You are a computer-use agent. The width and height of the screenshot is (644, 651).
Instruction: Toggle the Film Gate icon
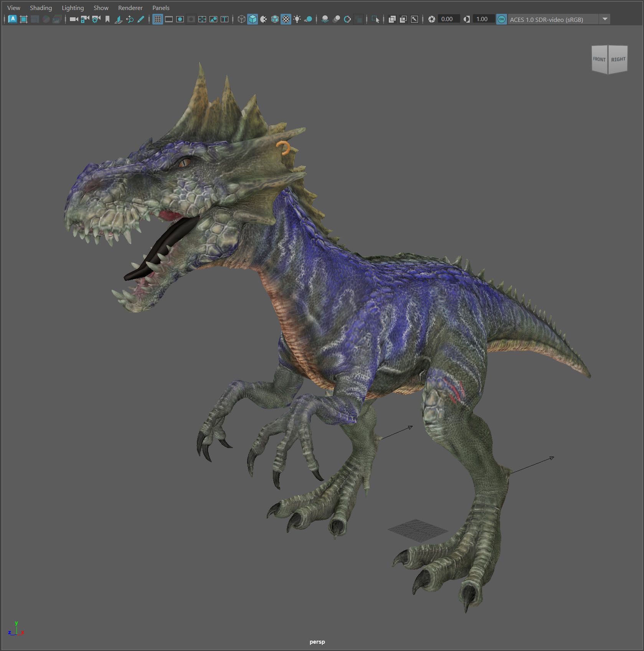coord(169,19)
